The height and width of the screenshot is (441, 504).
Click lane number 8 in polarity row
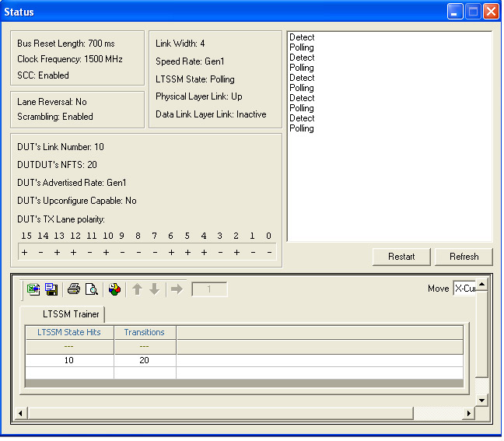pos(138,236)
